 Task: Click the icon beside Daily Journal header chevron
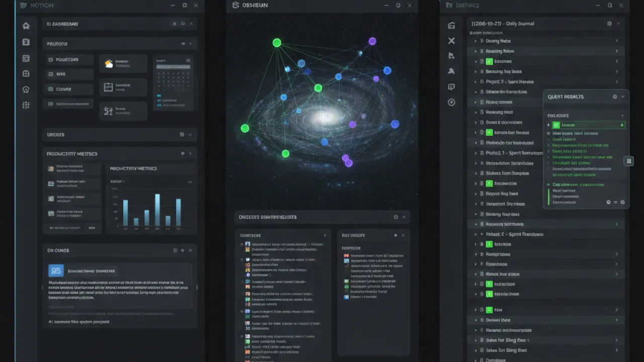(609, 24)
